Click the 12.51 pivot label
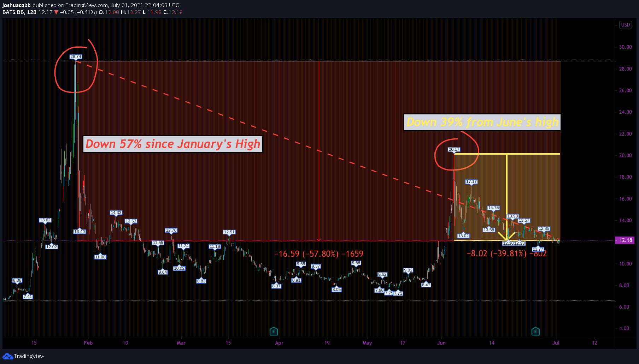Screen dimensions: 639x364 (229, 232)
